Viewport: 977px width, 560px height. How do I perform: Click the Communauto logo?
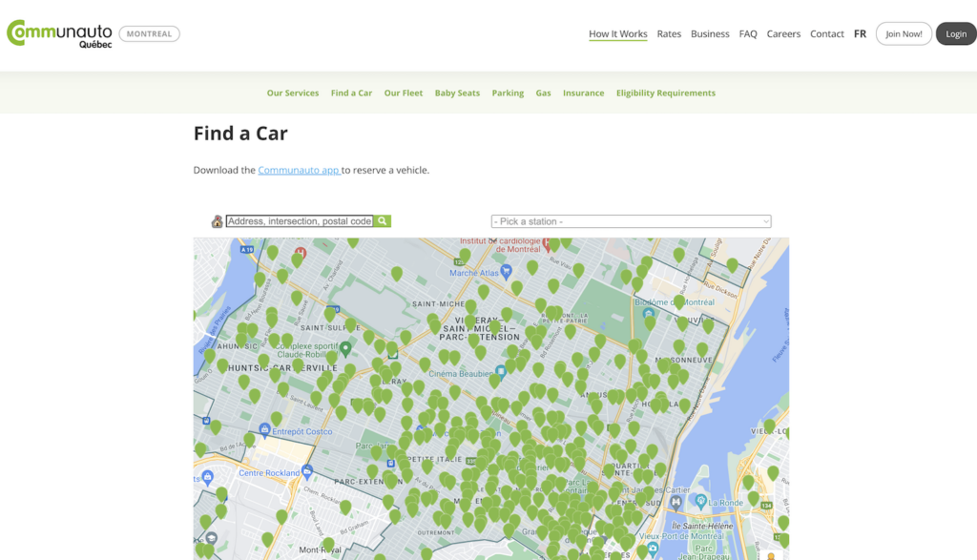point(59,33)
